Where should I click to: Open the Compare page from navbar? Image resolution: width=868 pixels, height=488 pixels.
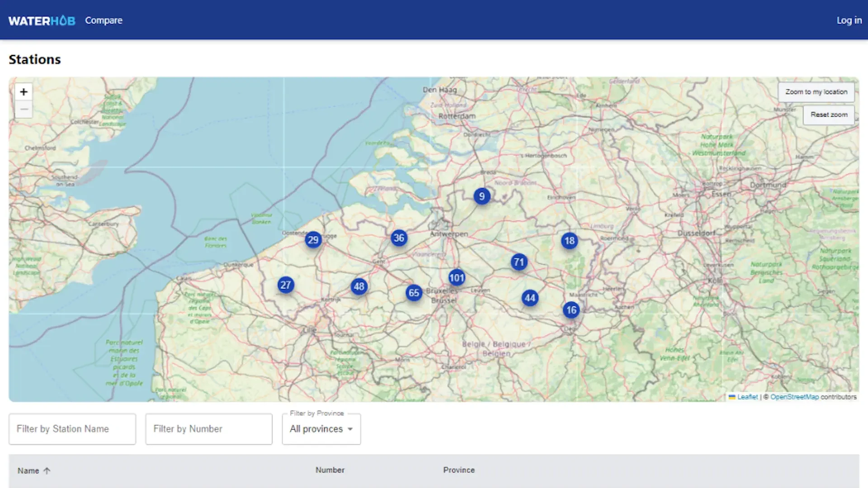(x=104, y=20)
